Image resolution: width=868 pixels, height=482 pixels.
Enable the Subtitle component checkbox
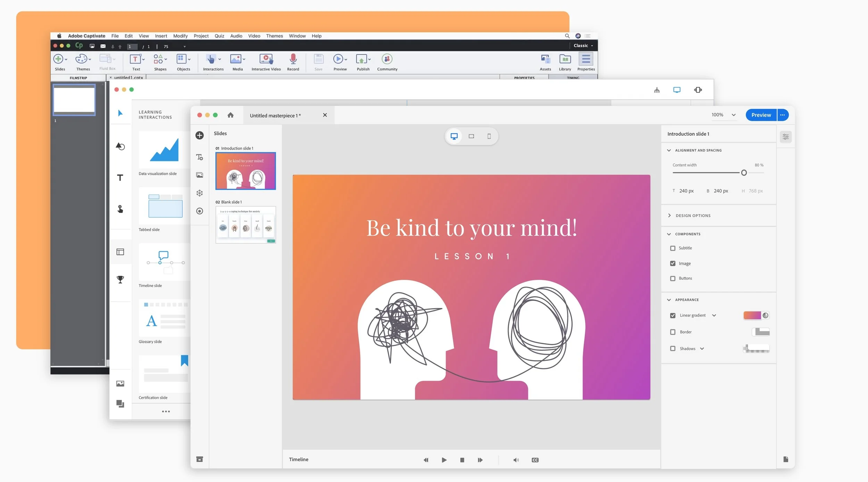pyautogui.click(x=673, y=248)
